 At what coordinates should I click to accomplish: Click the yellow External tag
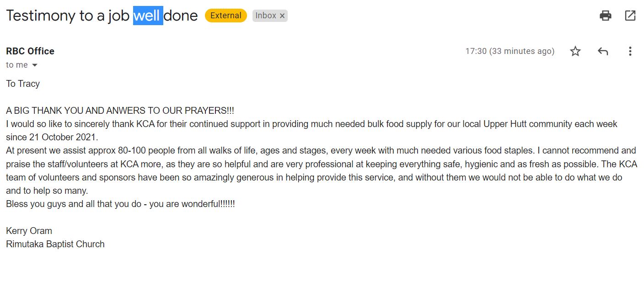225,16
